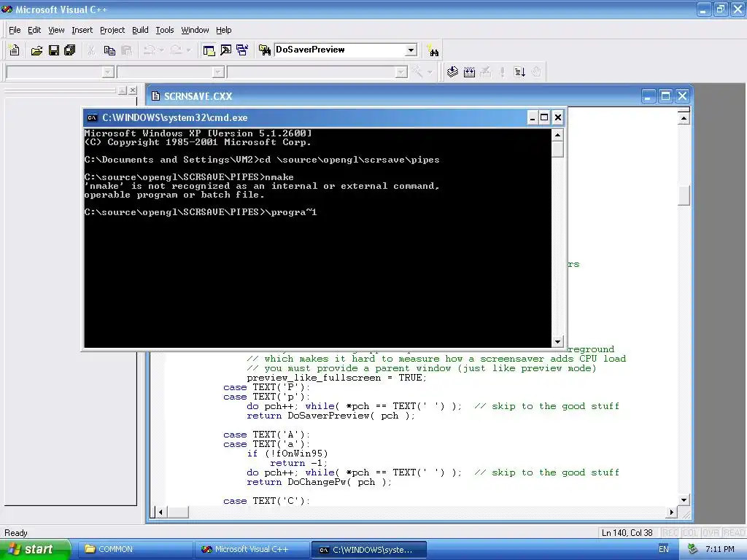Open the WizardBar members dropdown
The image size is (747, 560).
coord(401,72)
